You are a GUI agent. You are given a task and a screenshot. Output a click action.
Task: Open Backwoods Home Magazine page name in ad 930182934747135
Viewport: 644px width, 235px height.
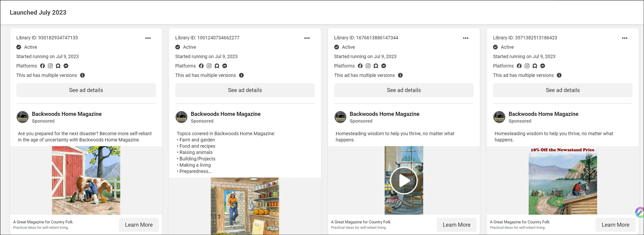(67, 114)
